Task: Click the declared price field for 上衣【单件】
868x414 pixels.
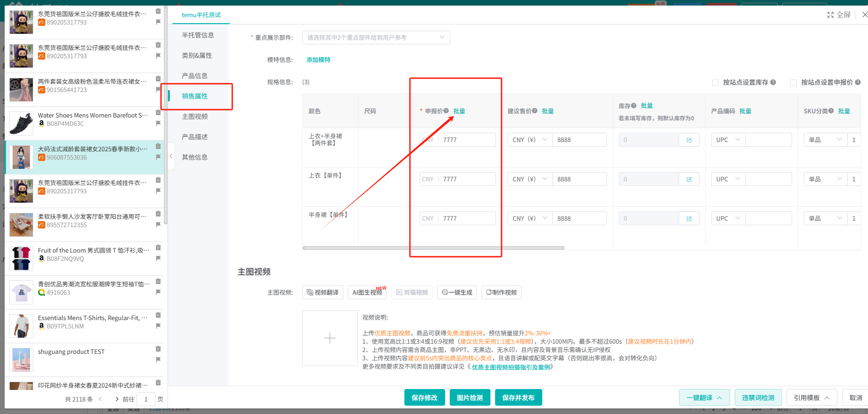Action: click(x=458, y=179)
